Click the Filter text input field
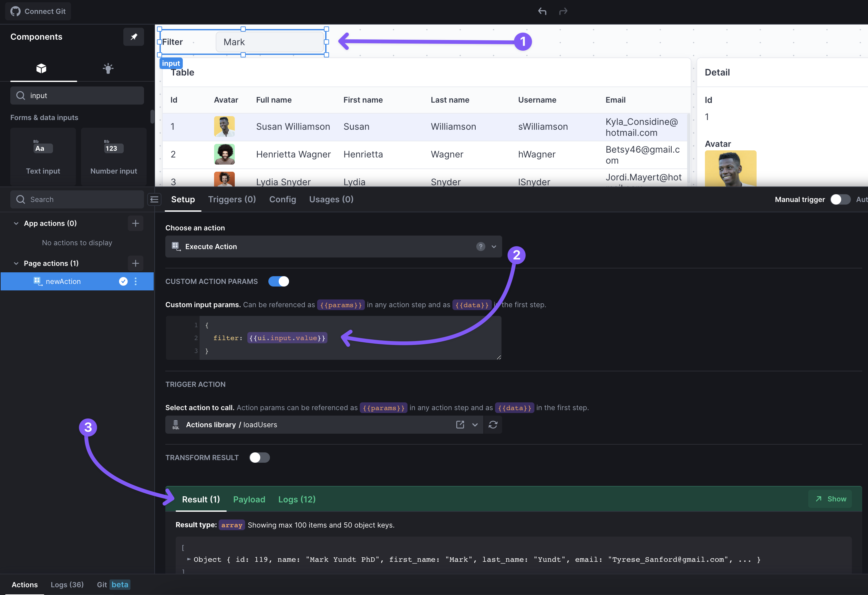Viewport: 868px width, 595px height. click(270, 42)
